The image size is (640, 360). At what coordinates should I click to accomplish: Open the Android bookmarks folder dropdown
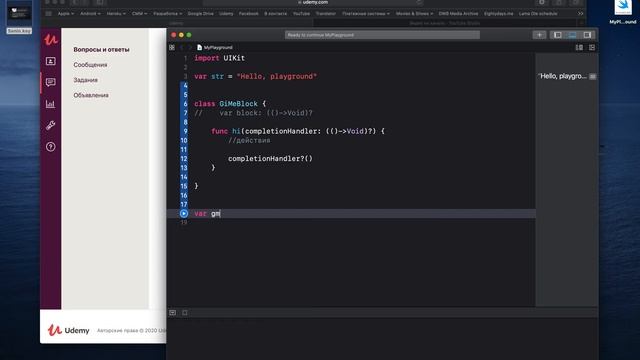(x=90, y=13)
